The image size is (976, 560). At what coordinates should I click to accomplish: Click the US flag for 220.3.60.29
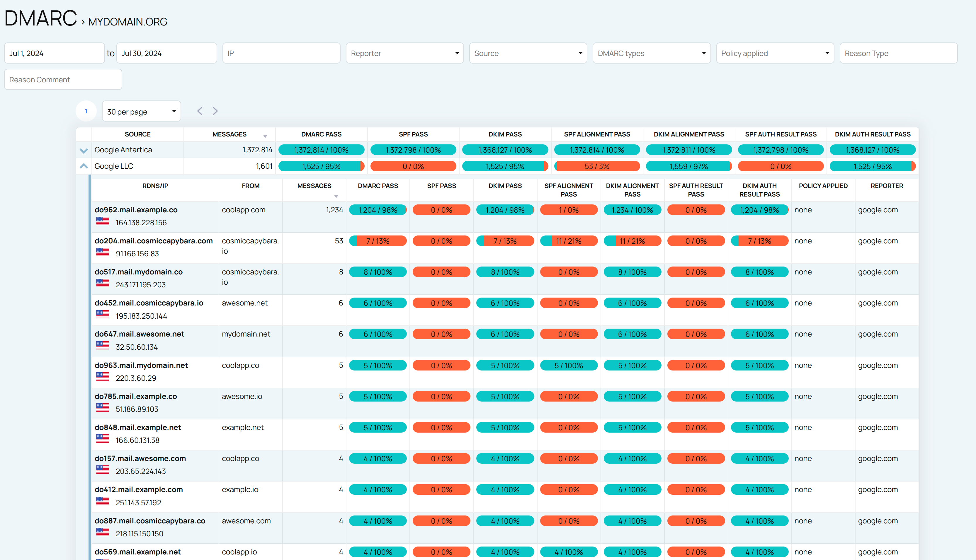(x=102, y=377)
